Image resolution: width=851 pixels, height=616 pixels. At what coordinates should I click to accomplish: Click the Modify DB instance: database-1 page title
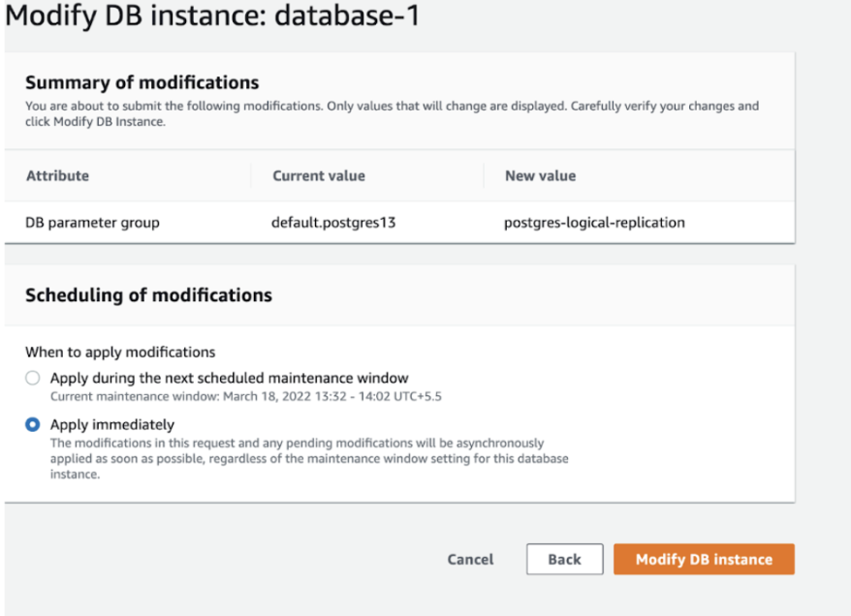pyautogui.click(x=212, y=15)
